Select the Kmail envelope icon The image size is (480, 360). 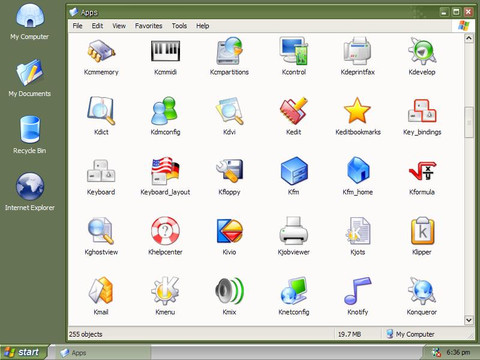(x=101, y=291)
